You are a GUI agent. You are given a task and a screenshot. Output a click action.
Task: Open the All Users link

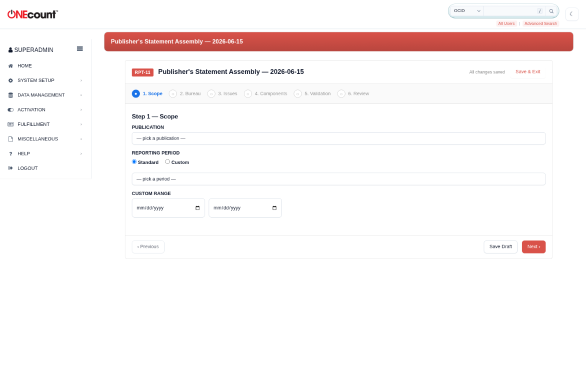(506, 24)
